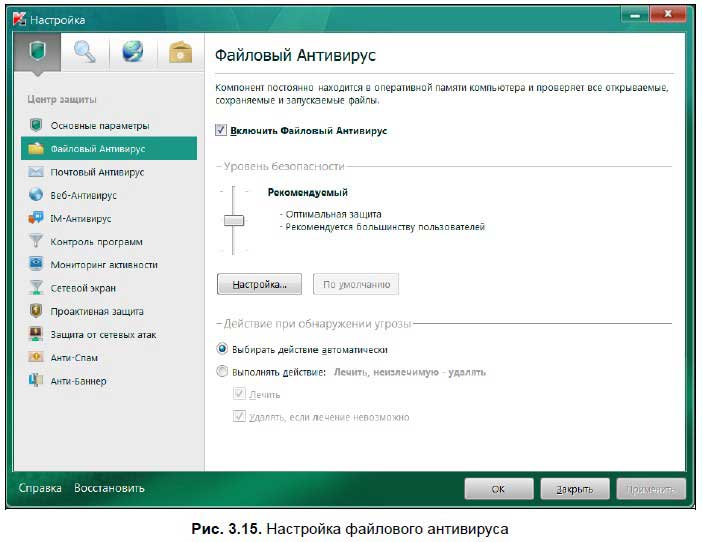Click the Восстановить link
Image resolution: width=702 pixels, height=542 pixels.
pos(109,488)
